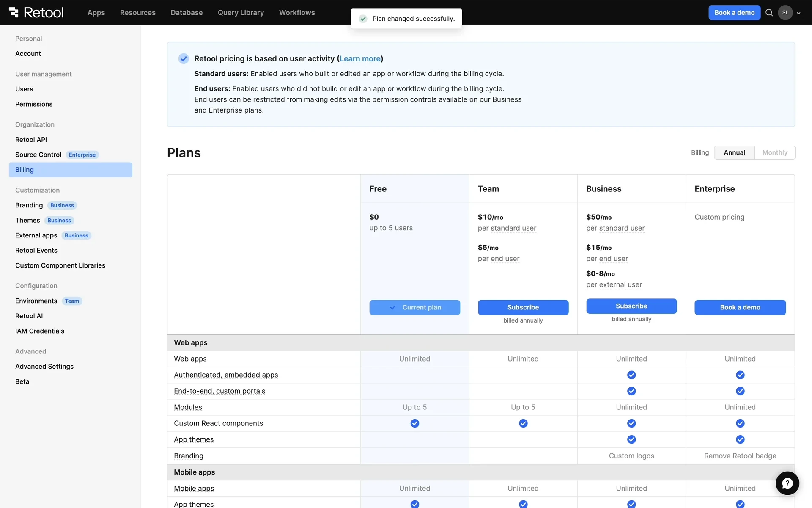
Task: Click the Current plan button
Action: (x=414, y=307)
